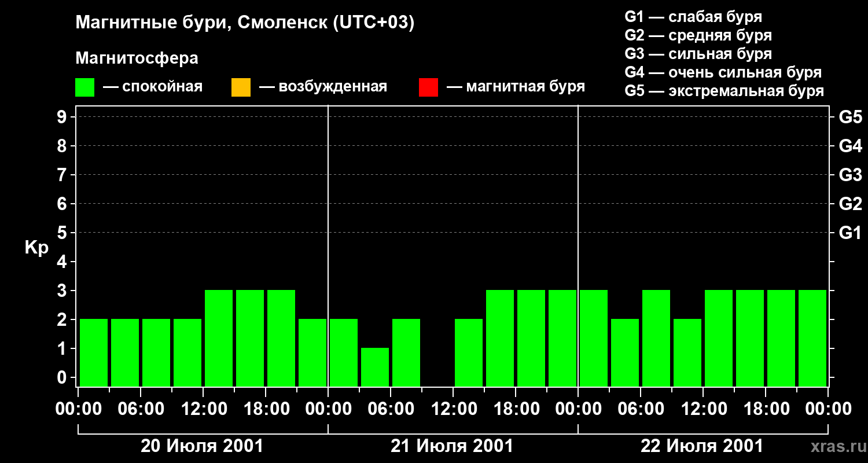Image resolution: width=868 pixels, height=463 pixels.
Task: Click the 03:00–06:00 Kp 2 bar on 22 July
Action: pos(625,352)
